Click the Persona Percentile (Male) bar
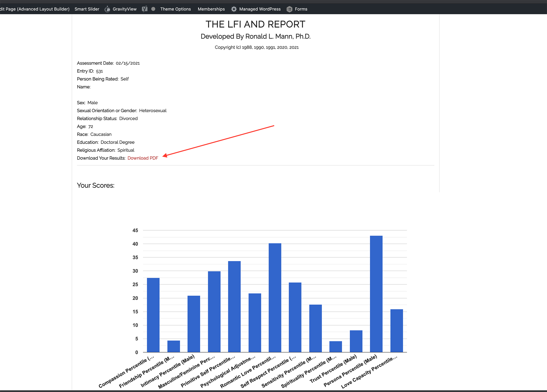This screenshot has width=547, height=392. tap(376, 294)
